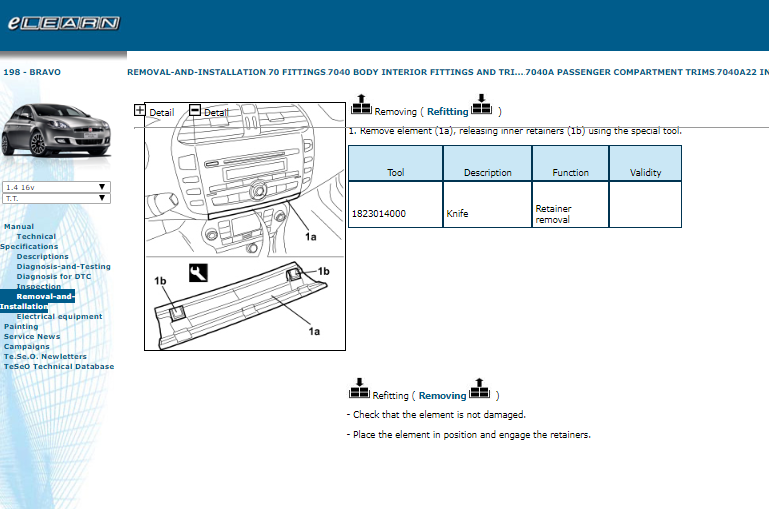The height and width of the screenshot is (509, 769).
Task: Click the Knife description cell
Action: (x=487, y=205)
